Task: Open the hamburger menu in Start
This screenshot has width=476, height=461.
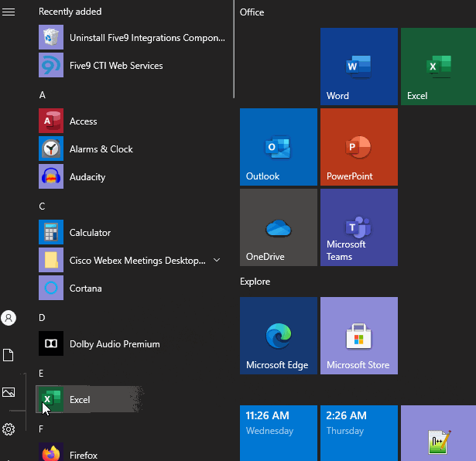Action: point(9,12)
